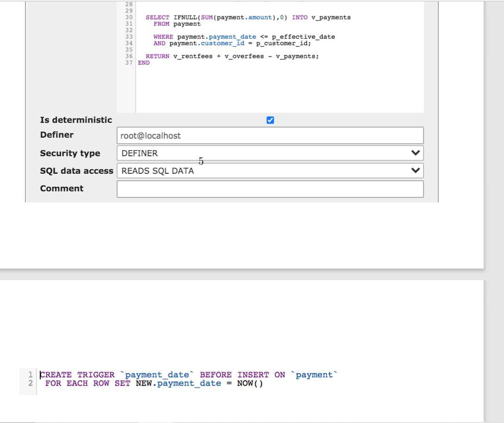Click the Is deterministic label
This screenshot has width=504, height=423.
pyautogui.click(x=76, y=120)
